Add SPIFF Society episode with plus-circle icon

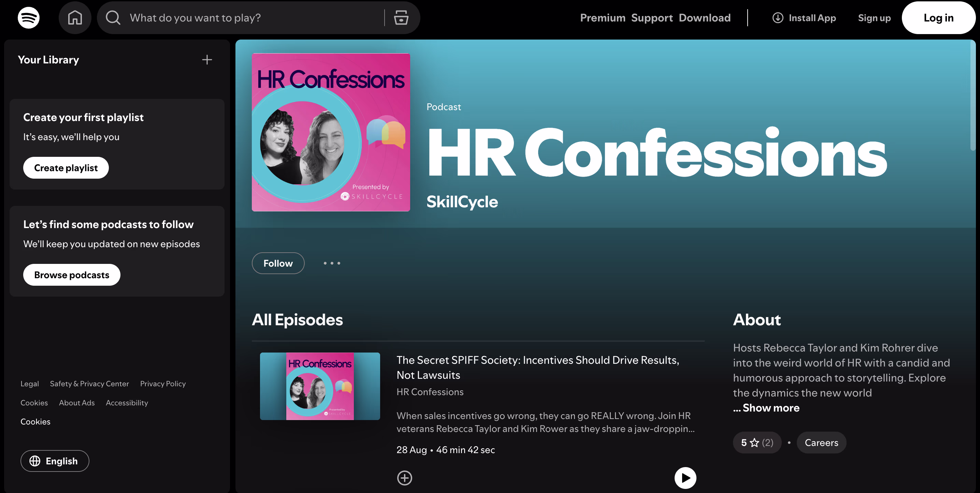[x=404, y=478]
